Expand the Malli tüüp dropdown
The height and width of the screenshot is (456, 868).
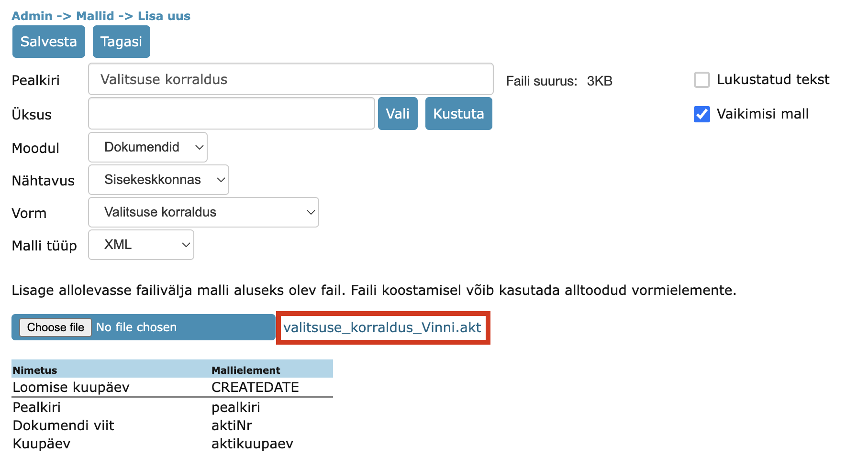(141, 245)
